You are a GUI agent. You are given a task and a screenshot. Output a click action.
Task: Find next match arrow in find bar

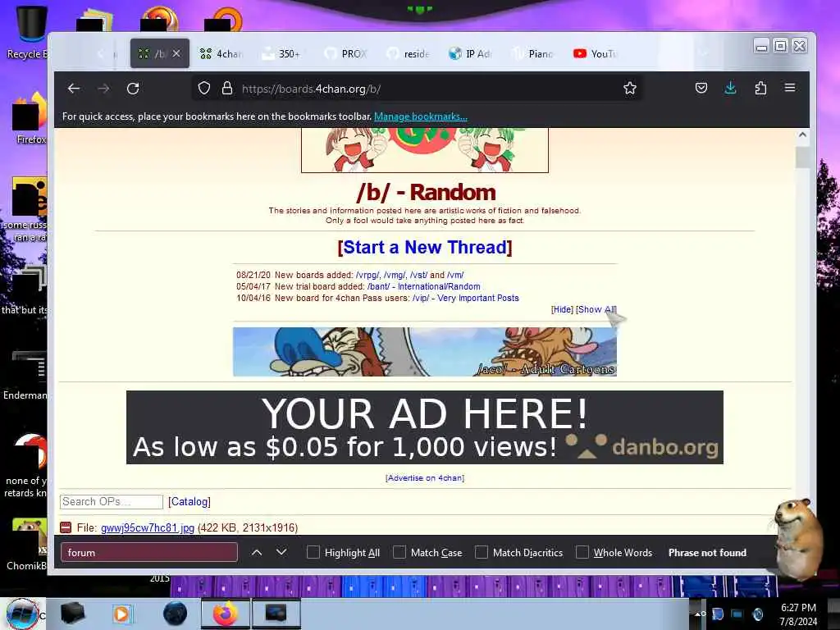tap(281, 552)
